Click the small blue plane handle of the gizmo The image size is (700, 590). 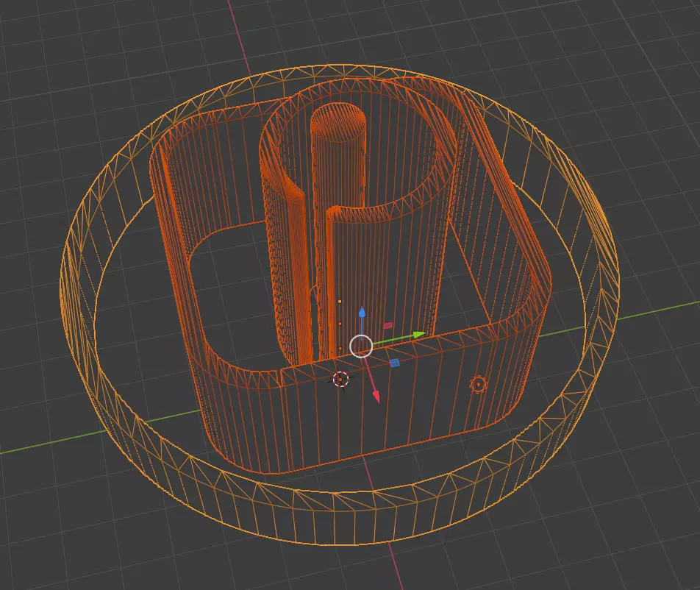pyautogui.click(x=395, y=363)
